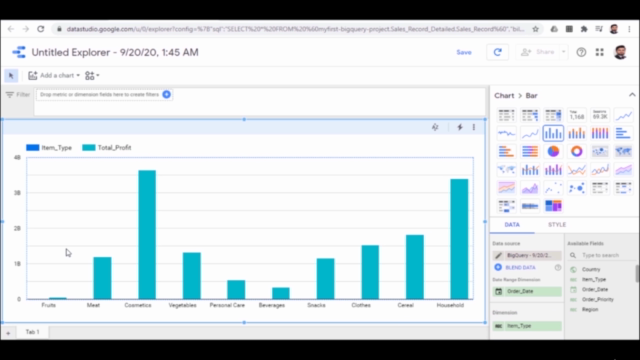Select the 100% stacked horizontal bar chart

(x=530, y=151)
